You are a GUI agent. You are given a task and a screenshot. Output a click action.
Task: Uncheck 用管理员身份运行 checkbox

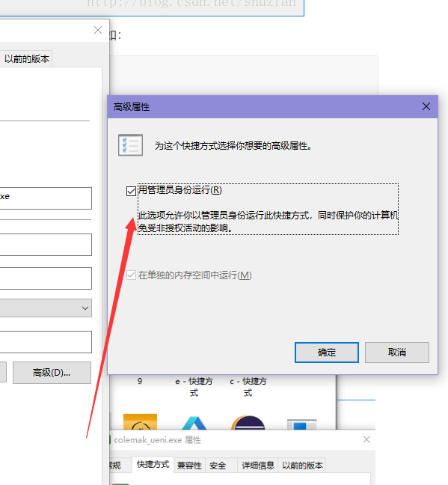click(131, 191)
